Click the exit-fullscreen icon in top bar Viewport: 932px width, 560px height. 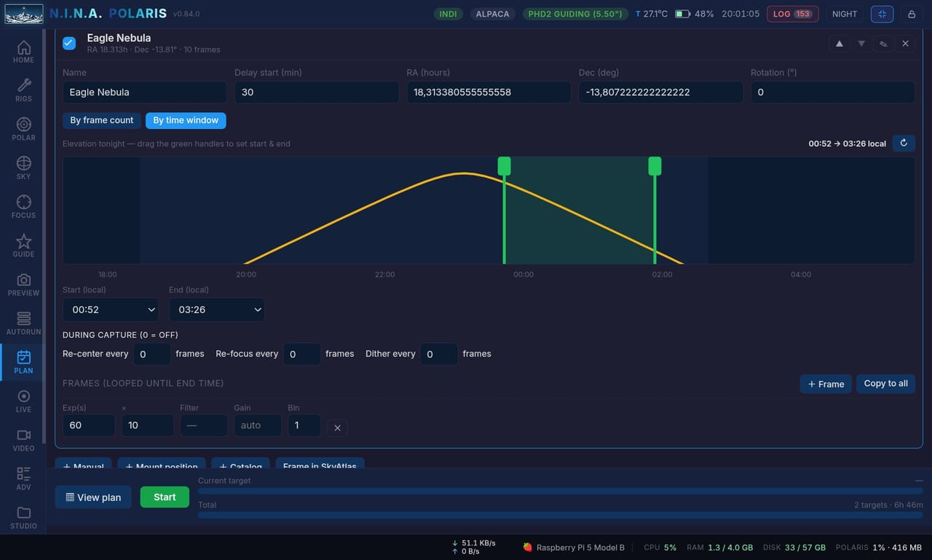point(882,14)
